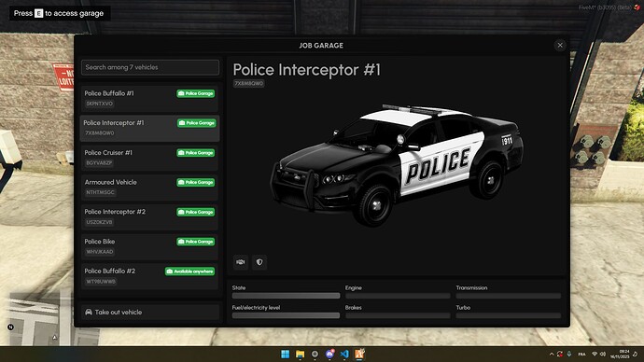Click the plate tag under Police Buffallo #1
Image resolution: width=644 pixels, height=362 pixels.
tap(99, 104)
